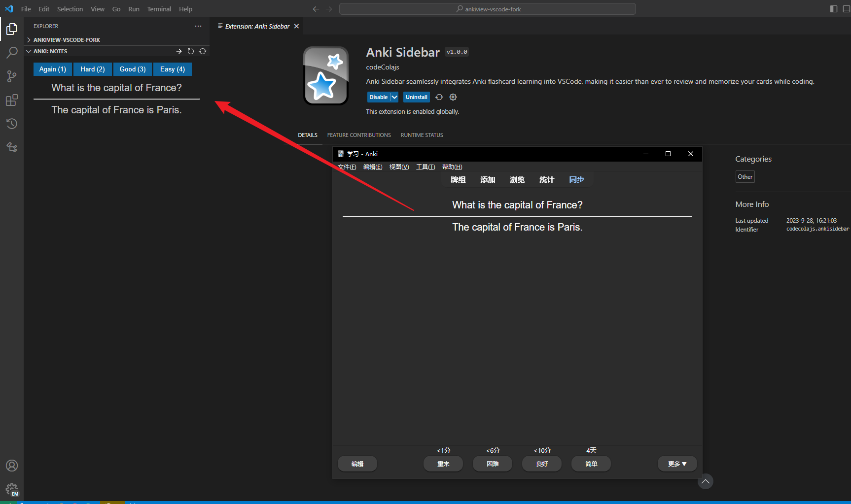Click the 编辑 button at Anki bottom
The image size is (851, 504).
click(x=357, y=464)
